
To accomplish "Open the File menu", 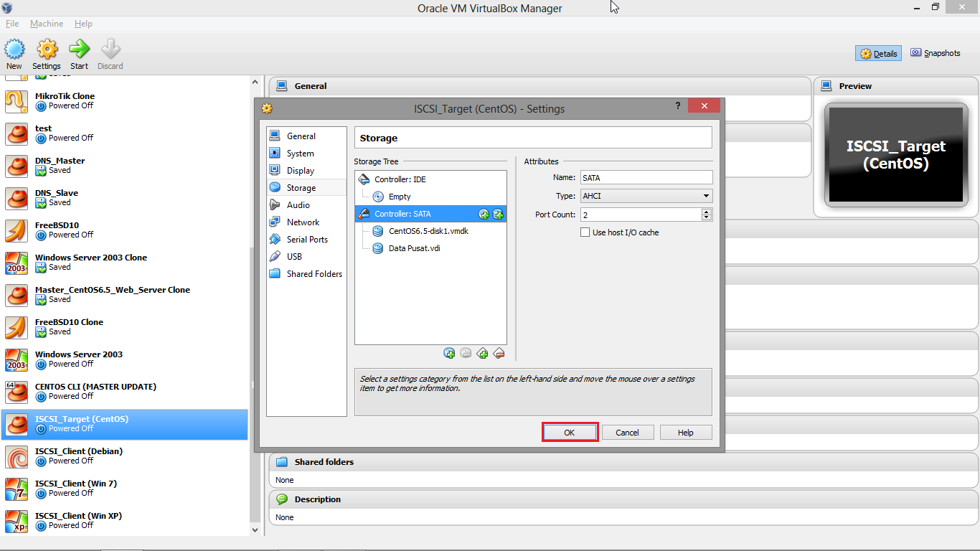I will click(x=12, y=24).
